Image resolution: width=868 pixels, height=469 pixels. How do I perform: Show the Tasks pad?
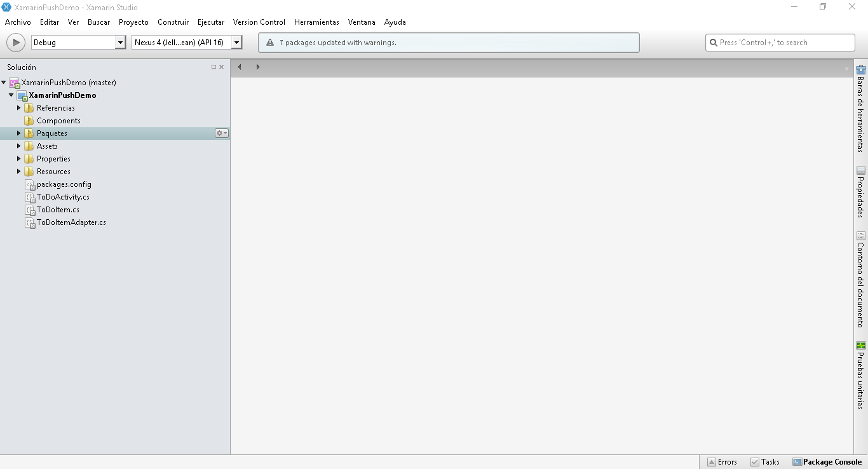[765, 462]
